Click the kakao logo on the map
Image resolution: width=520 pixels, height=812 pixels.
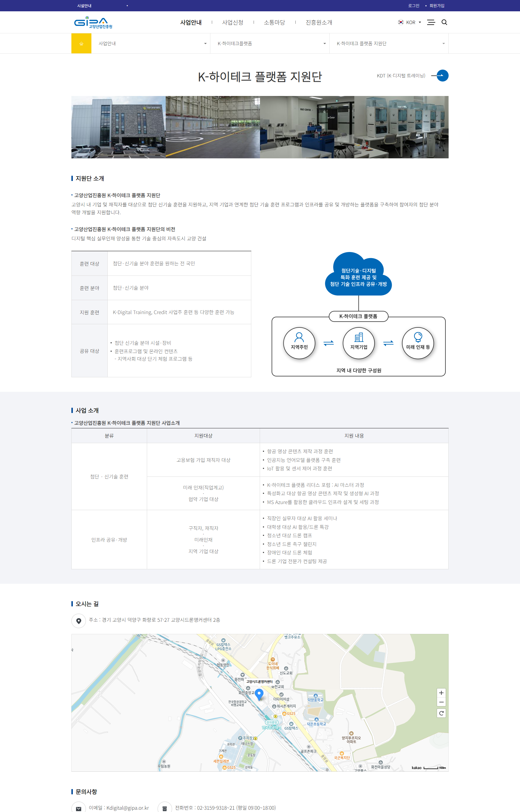point(416,767)
